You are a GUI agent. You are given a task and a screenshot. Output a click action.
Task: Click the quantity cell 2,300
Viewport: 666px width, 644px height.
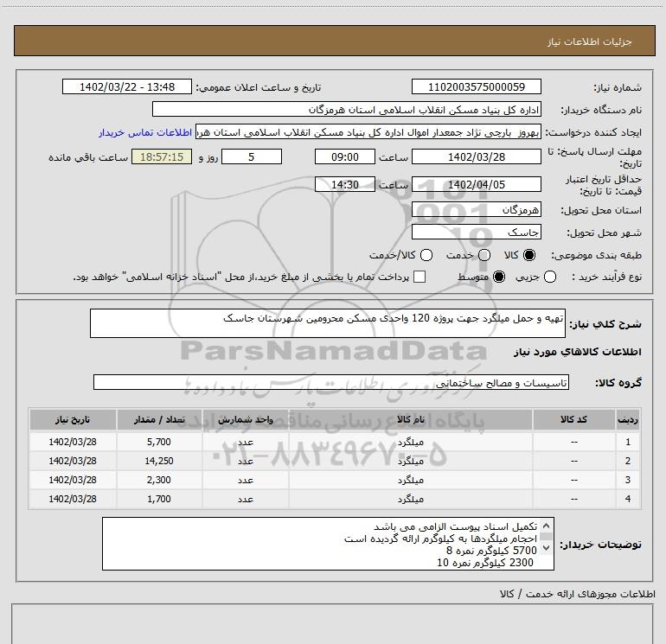tap(159, 480)
